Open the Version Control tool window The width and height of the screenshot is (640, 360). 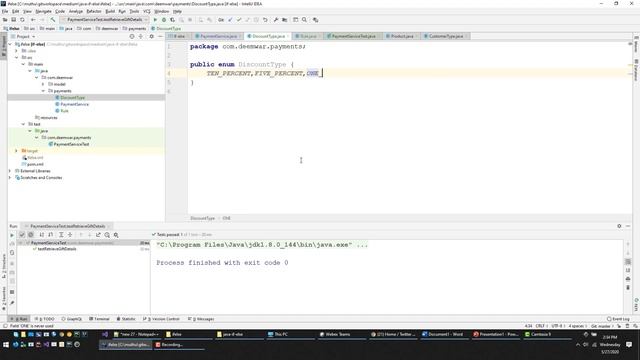161,319
